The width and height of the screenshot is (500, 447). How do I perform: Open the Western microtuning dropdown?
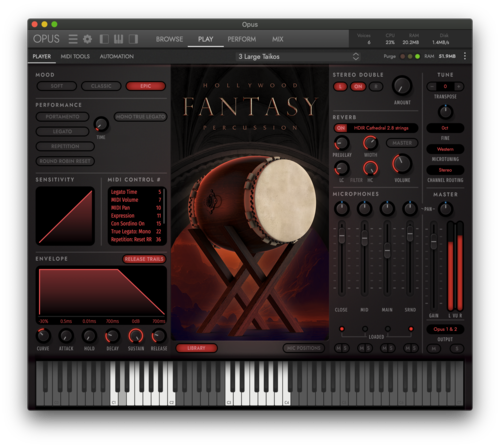(x=445, y=149)
